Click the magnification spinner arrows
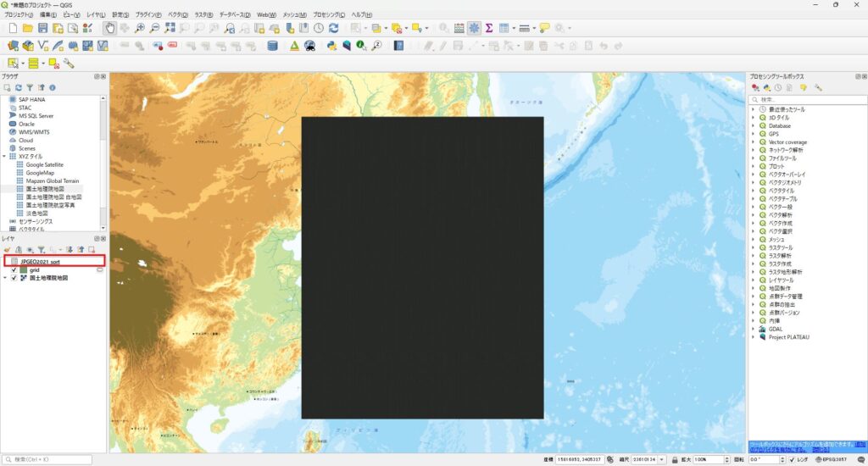This screenshot has width=868, height=466. [x=726, y=460]
